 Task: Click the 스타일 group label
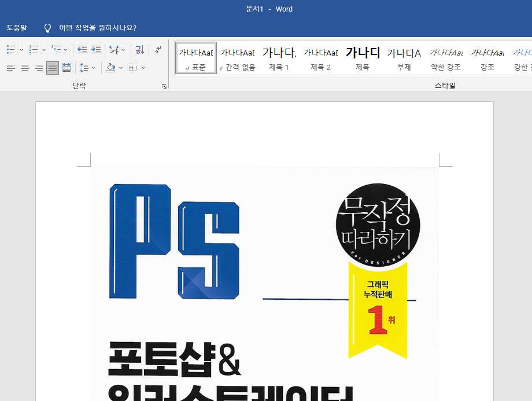click(445, 86)
